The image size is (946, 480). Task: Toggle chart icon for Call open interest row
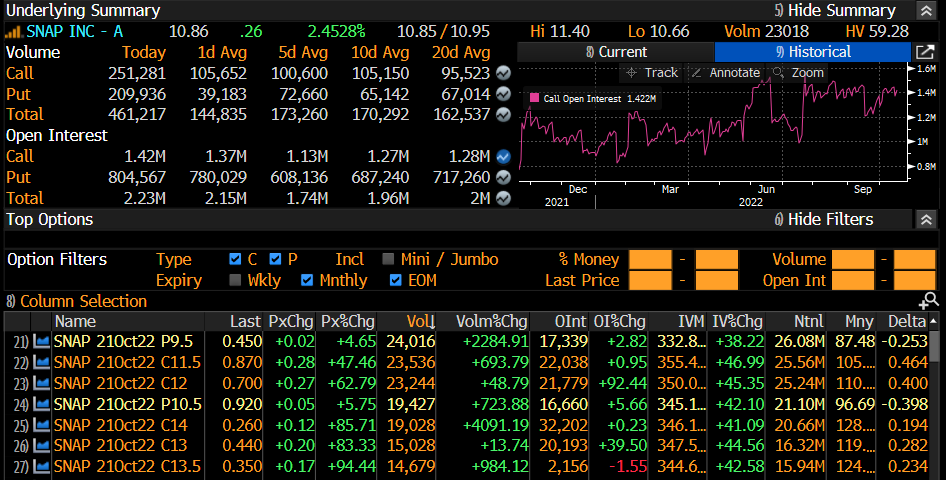pyautogui.click(x=503, y=157)
